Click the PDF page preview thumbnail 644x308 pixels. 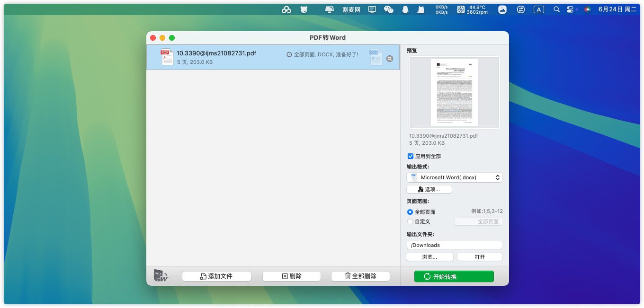(x=454, y=93)
